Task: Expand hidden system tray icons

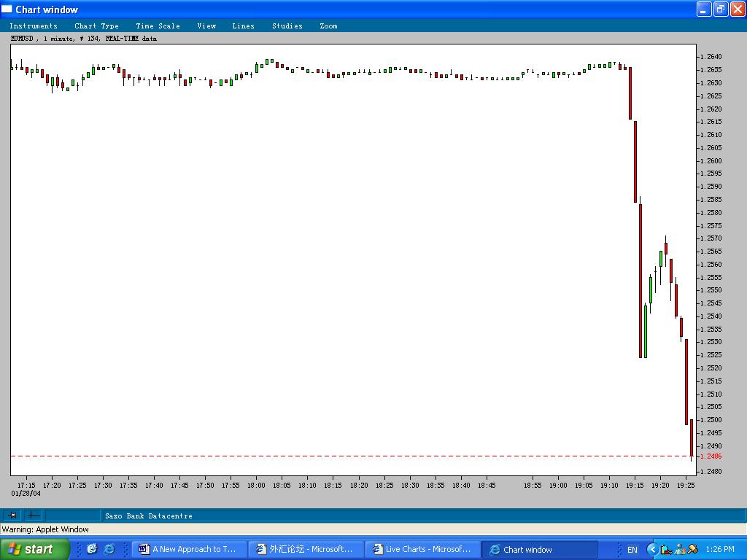Action: [652, 550]
